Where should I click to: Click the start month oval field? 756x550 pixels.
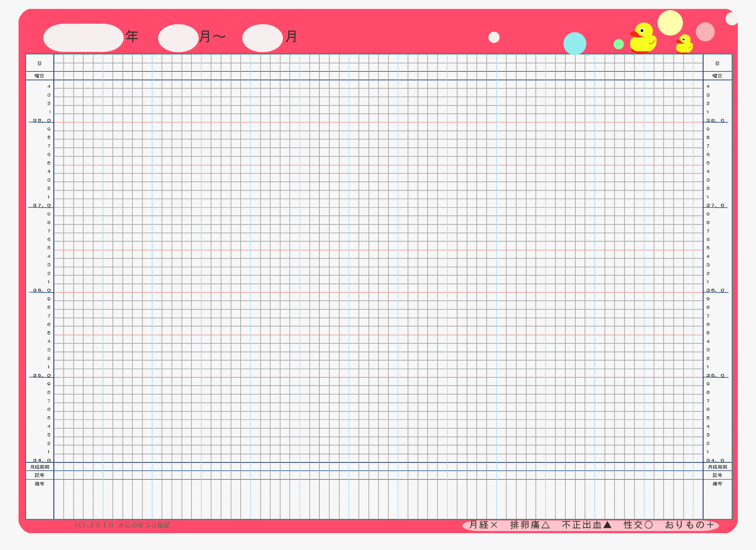click(178, 38)
